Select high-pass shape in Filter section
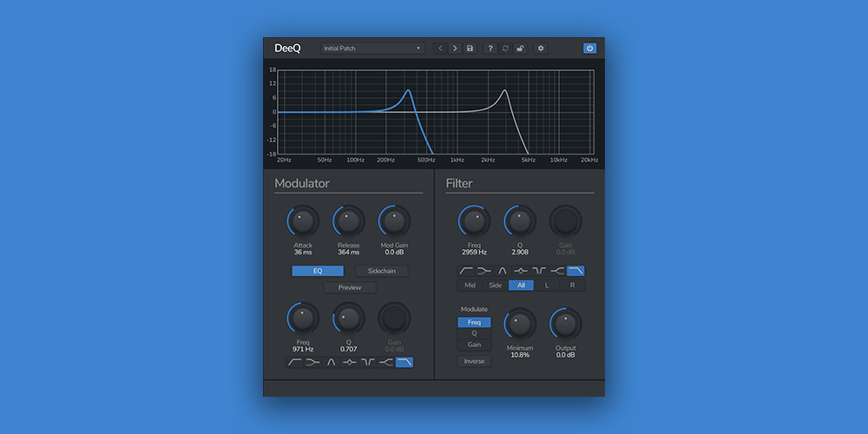Viewport: 868px width, 434px height. (x=466, y=271)
